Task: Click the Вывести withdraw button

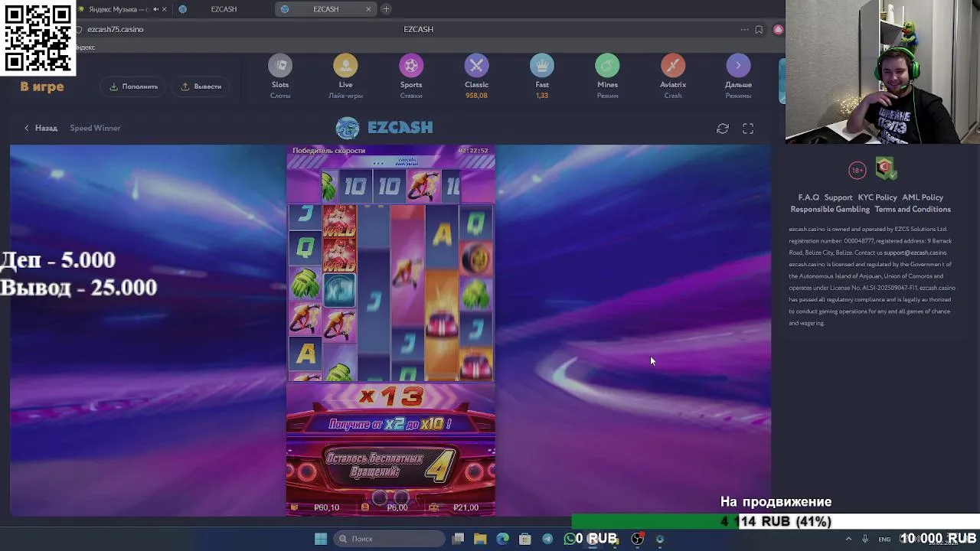Action: [201, 86]
